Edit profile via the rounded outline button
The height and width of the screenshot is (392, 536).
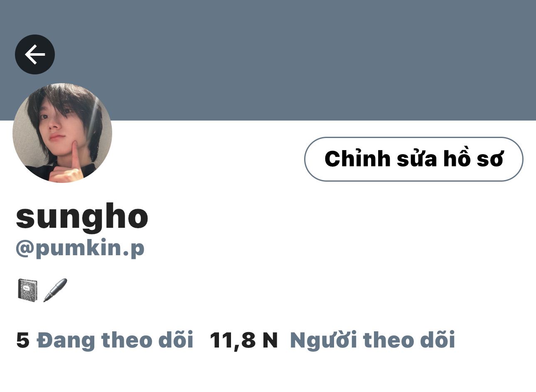413,159
